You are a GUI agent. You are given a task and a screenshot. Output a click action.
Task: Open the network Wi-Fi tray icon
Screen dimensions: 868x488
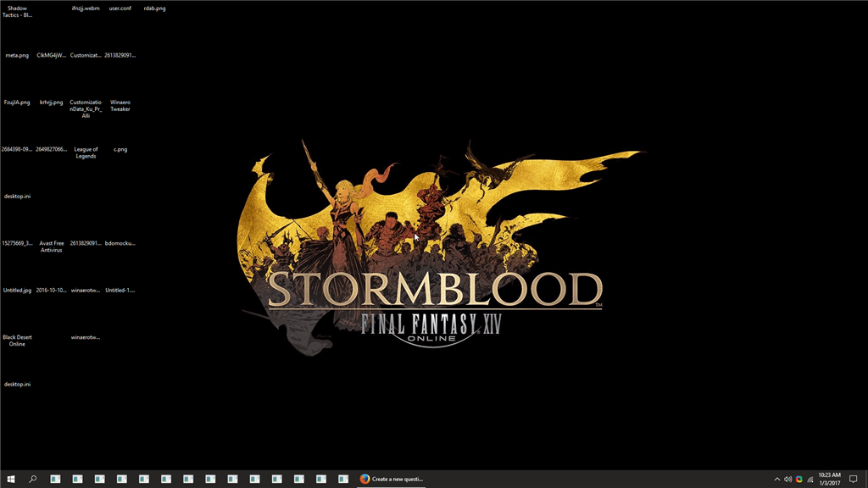(810, 480)
